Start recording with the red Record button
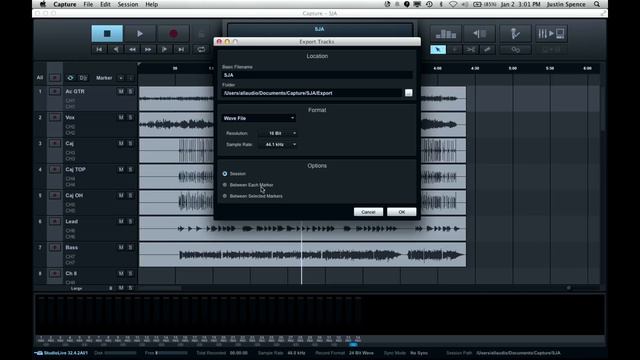 [173, 33]
